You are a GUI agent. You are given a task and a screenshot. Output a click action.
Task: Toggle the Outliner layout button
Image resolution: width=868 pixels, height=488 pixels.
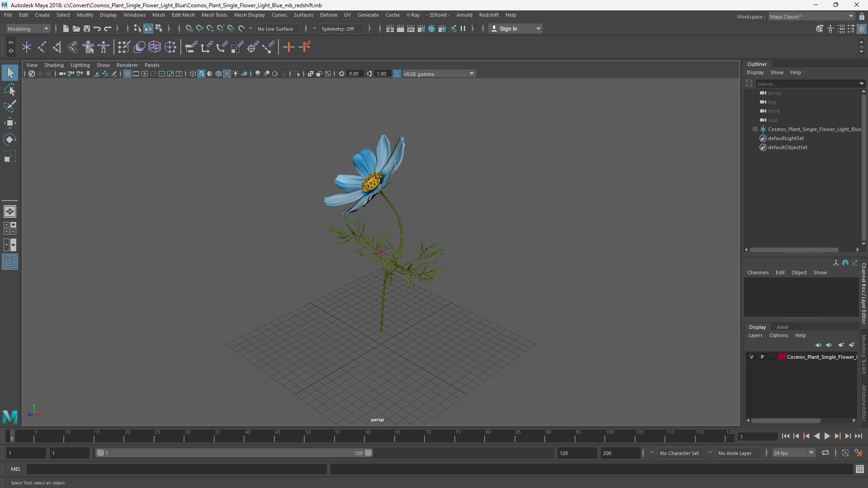[x=10, y=262]
